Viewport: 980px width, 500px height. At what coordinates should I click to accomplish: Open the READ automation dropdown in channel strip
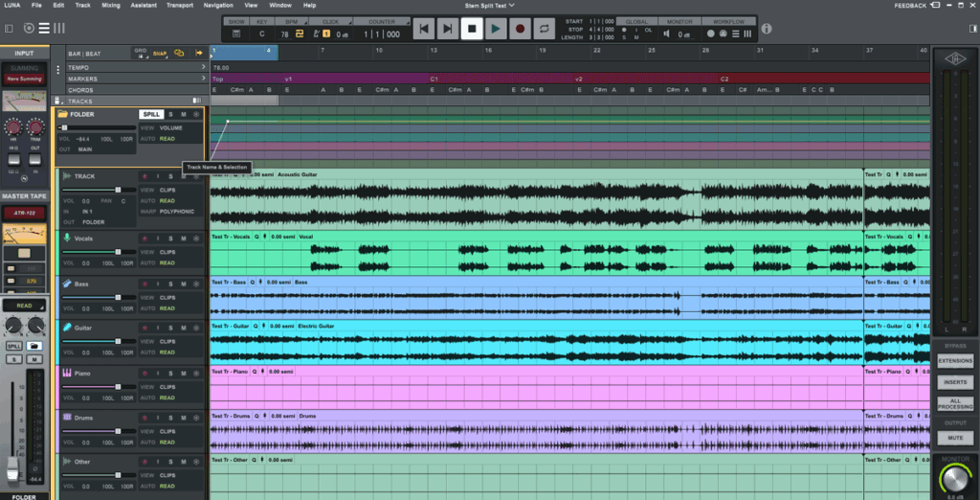coord(24,306)
